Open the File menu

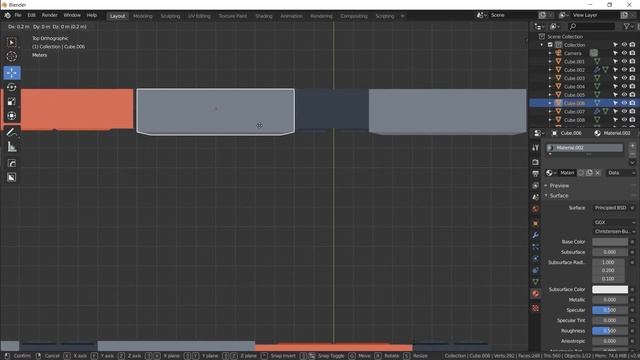coord(18,16)
